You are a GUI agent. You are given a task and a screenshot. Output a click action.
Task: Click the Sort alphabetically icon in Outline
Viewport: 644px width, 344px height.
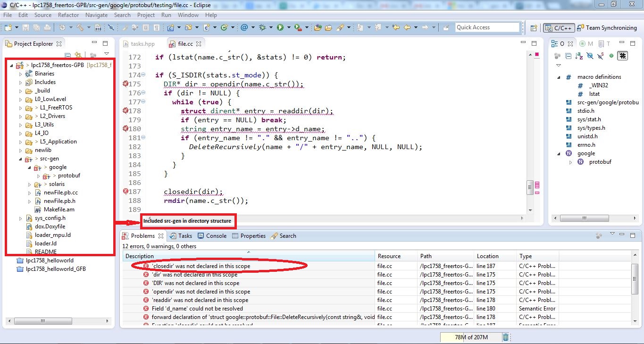point(579,56)
